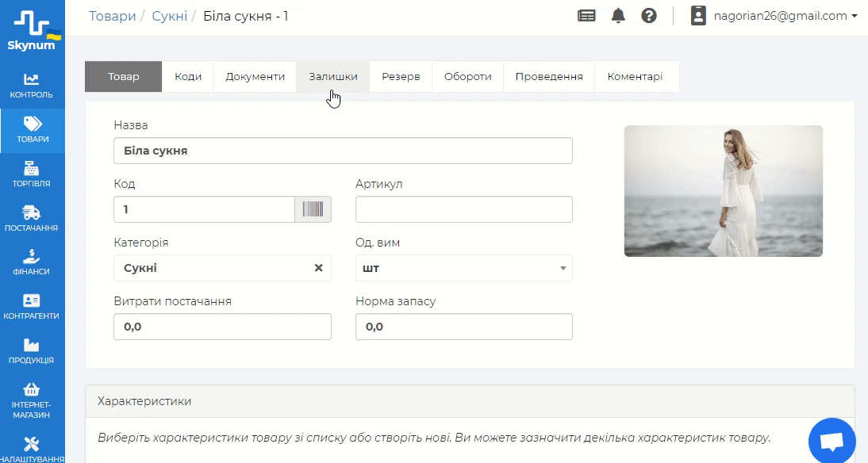Screen dimensions: 868x463
Task: Click the Код input field
Action: click(204, 209)
